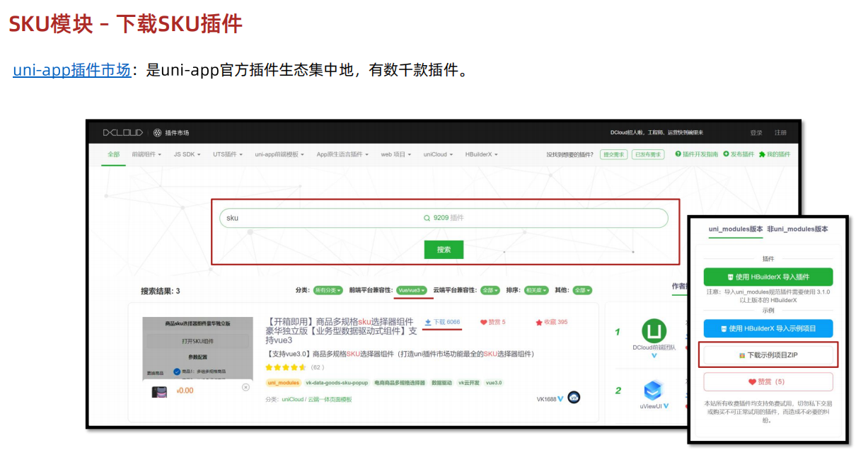Open the uni-app插件市场 hyperlink

point(71,70)
